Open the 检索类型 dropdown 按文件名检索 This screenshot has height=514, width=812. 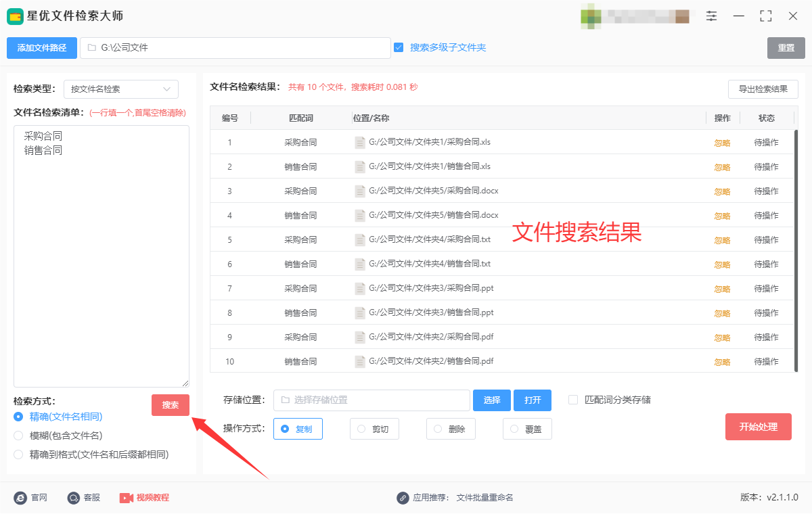point(121,89)
